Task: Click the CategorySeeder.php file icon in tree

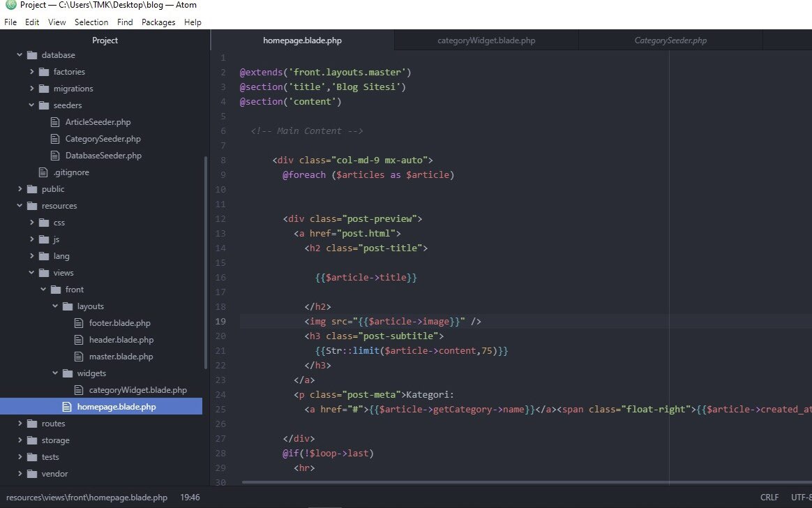Action: [55, 139]
